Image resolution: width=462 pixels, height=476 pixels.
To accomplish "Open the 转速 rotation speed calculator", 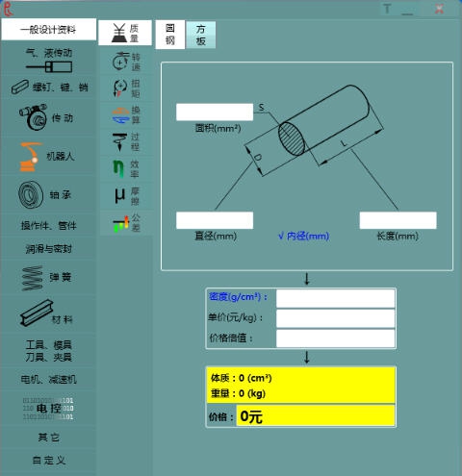I will tap(126, 62).
